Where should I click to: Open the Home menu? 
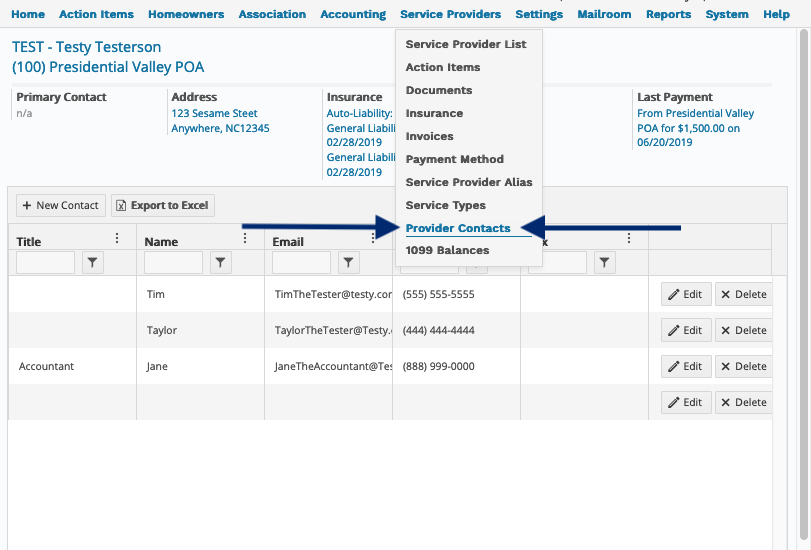pyautogui.click(x=28, y=14)
